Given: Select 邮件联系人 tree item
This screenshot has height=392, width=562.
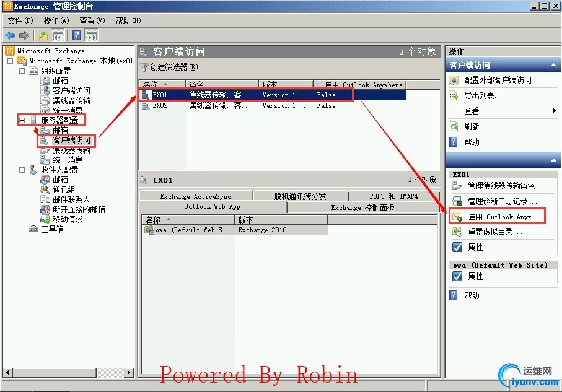Looking at the screenshot, I should (71, 199).
